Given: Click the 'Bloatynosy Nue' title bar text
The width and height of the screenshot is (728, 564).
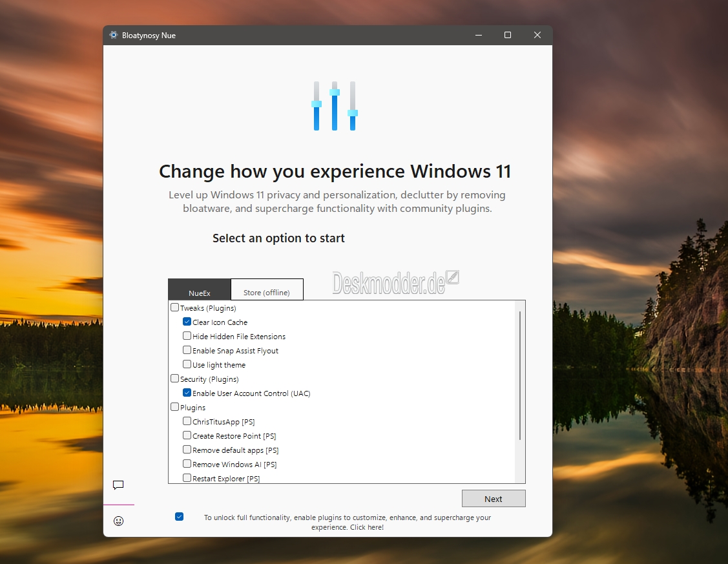Looking at the screenshot, I should [x=149, y=36].
